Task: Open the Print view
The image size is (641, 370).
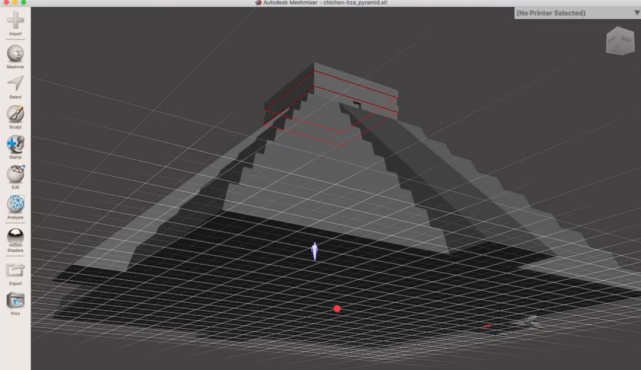Action: (x=15, y=304)
